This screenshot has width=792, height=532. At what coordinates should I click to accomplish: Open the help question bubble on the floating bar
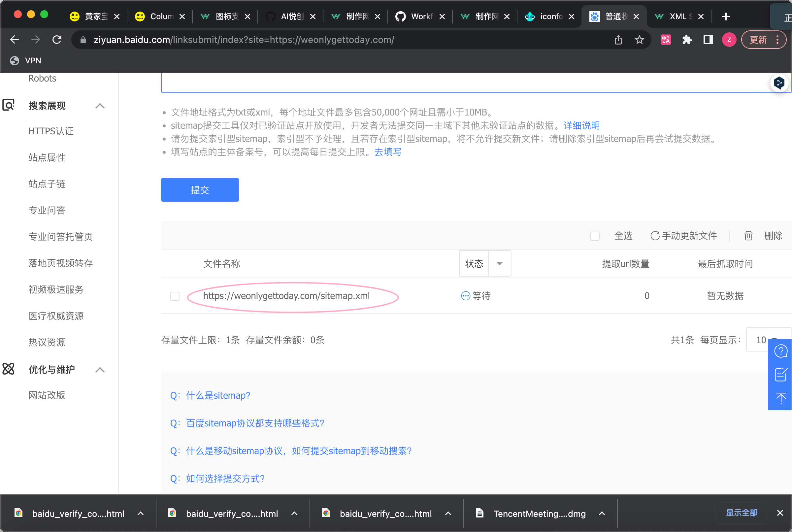(x=781, y=351)
